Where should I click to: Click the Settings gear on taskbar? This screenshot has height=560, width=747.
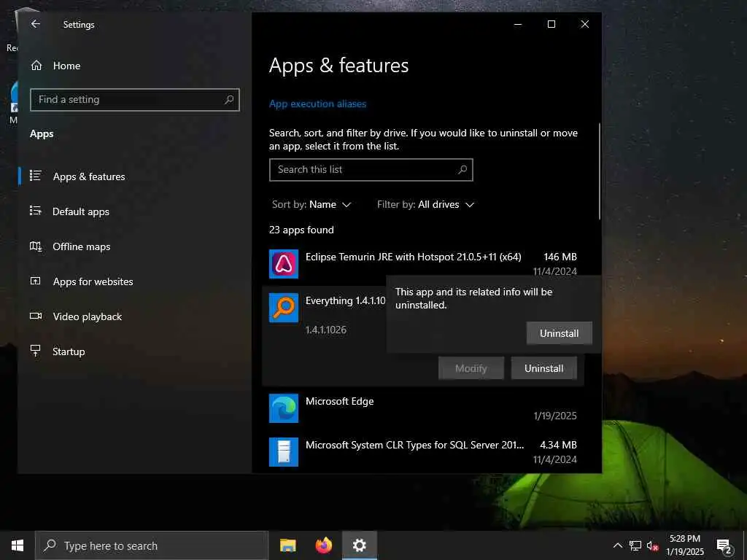[360, 545]
